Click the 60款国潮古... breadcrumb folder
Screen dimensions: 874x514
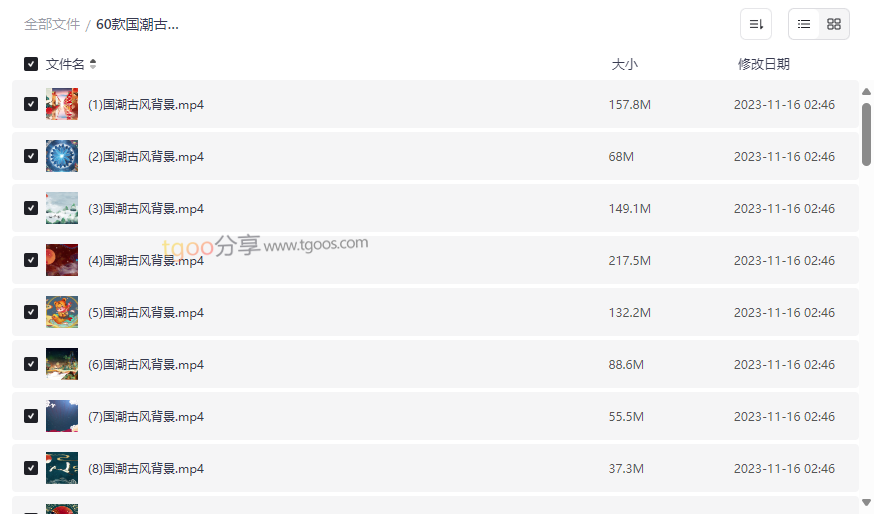coord(138,25)
